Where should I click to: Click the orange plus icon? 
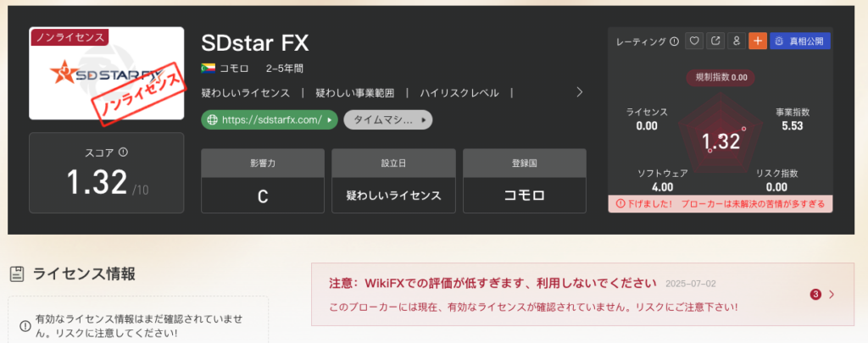pyautogui.click(x=757, y=41)
